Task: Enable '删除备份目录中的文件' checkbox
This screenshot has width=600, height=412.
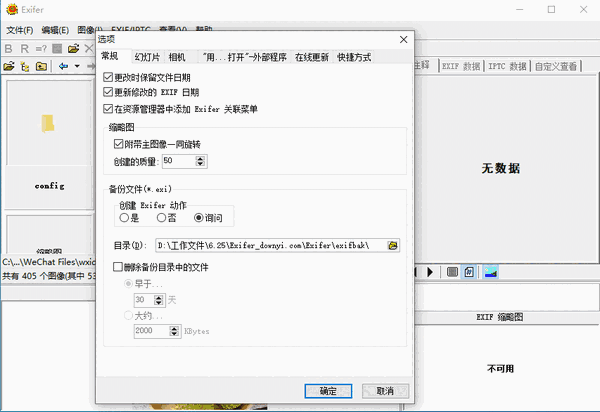Action: pos(118,267)
